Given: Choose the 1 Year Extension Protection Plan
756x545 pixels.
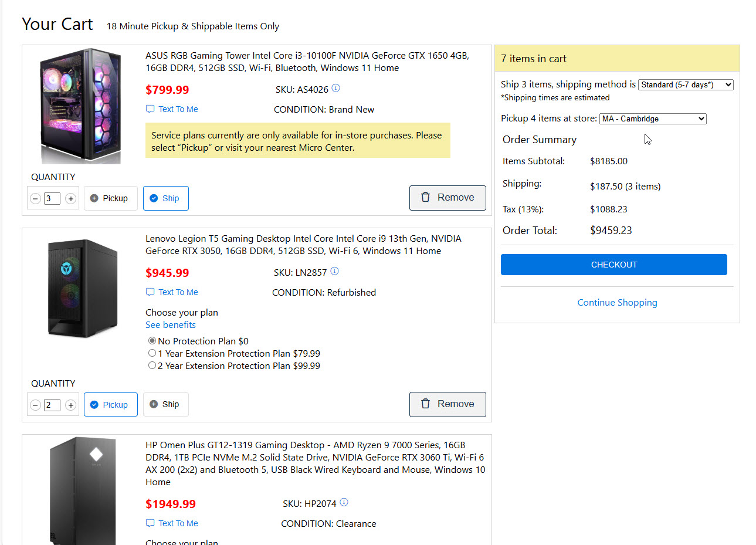Looking at the screenshot, I should point(152,353).
